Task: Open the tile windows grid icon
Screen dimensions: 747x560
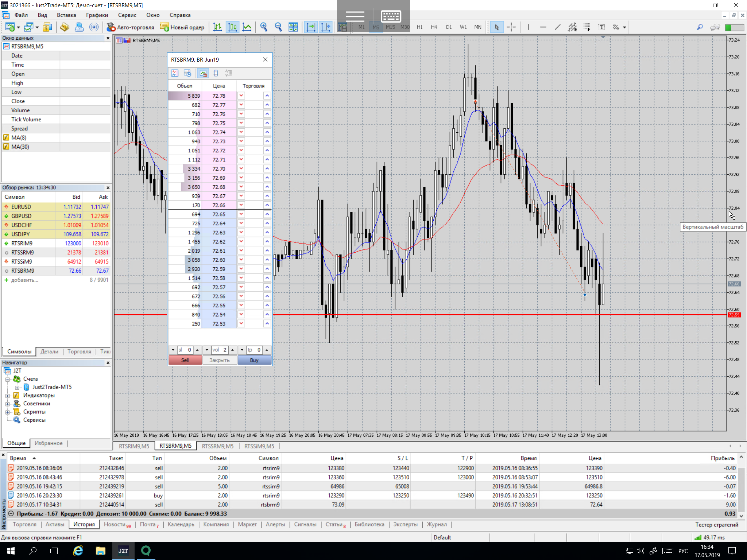Action: tap(293, 27)
